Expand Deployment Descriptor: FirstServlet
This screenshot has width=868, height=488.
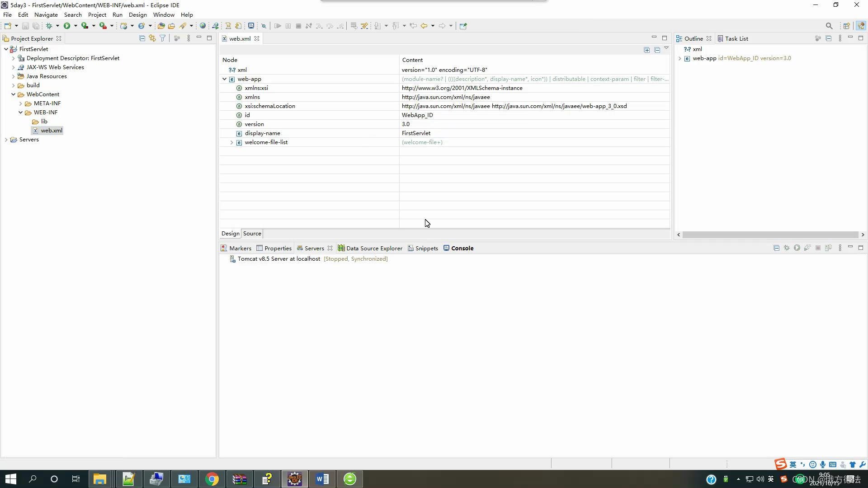[13, 58]
